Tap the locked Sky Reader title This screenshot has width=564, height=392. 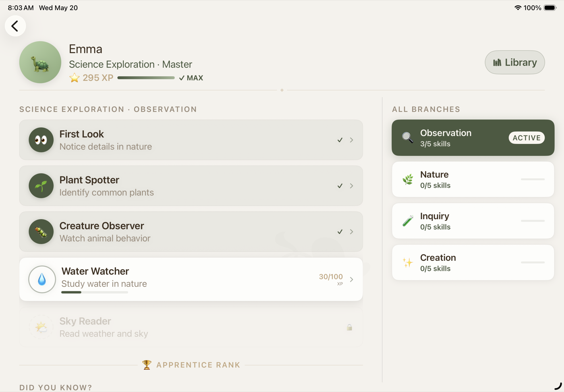(85, 321)
